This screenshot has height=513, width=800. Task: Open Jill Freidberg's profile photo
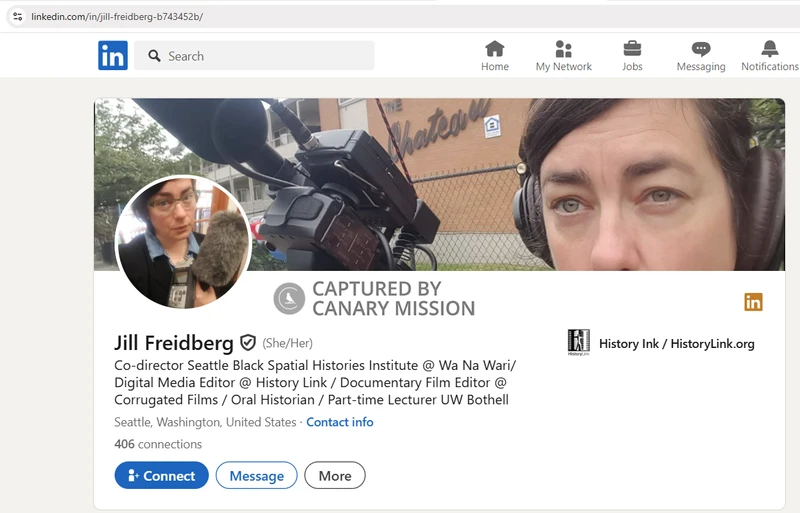pos(184,241)
